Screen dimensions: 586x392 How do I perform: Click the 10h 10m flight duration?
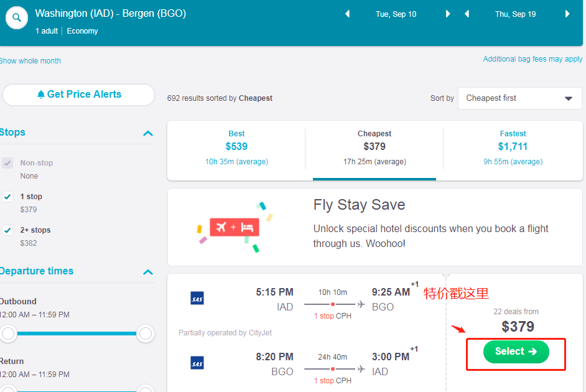[x=333, y=292]
